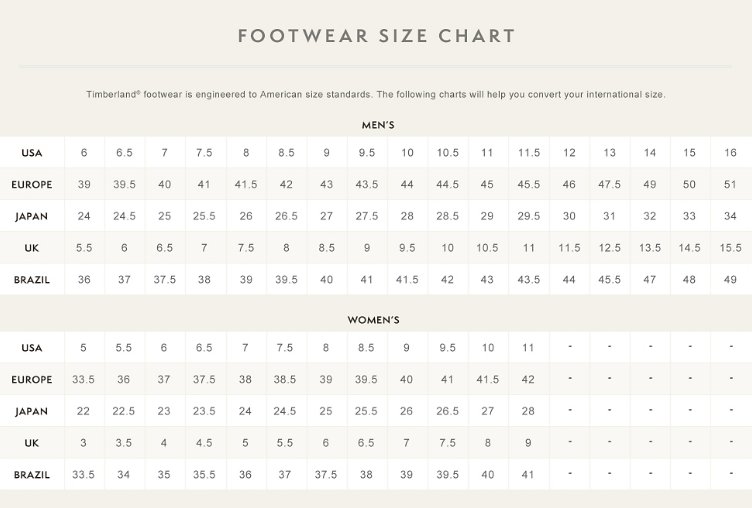
Task: Click the MEN'S section heading
Action: [x=376, y=125]
